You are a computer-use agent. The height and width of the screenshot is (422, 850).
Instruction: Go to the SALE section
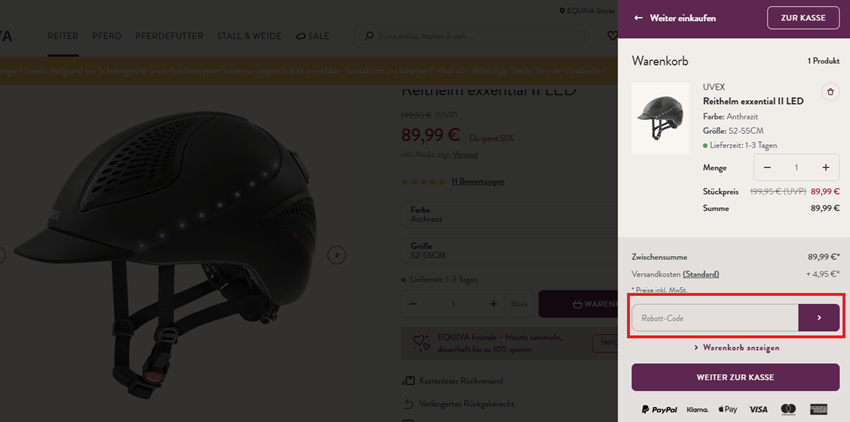(x=312, y=36)
